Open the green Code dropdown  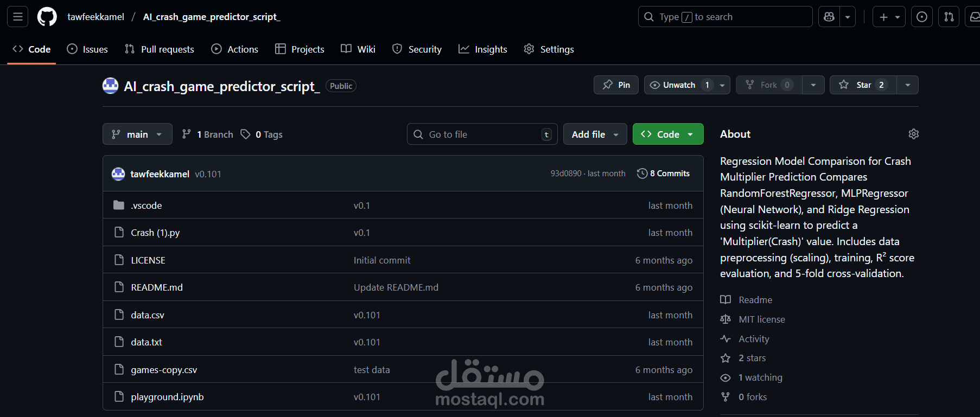(668, 134)
